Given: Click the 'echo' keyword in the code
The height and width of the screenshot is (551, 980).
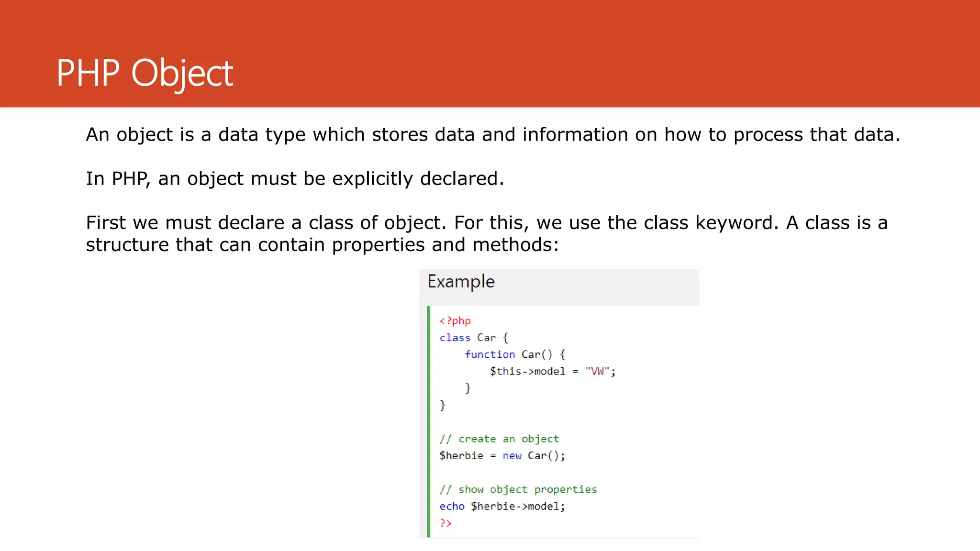Looking at the screenshot, I should [x=452, y=507].
